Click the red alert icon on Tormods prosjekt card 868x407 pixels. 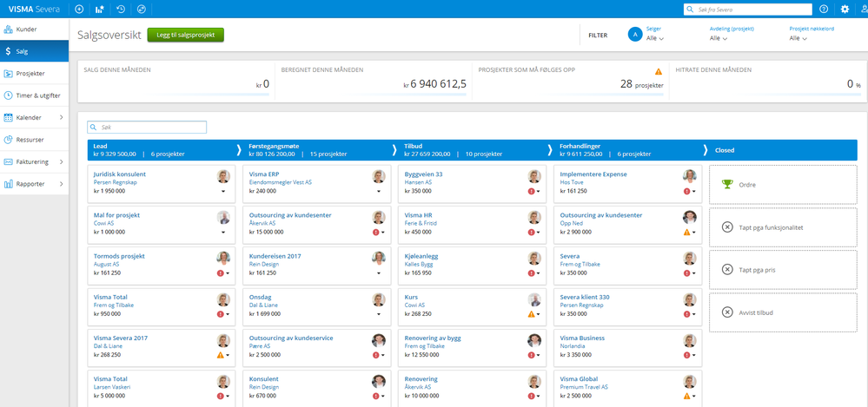coord(221,273)
